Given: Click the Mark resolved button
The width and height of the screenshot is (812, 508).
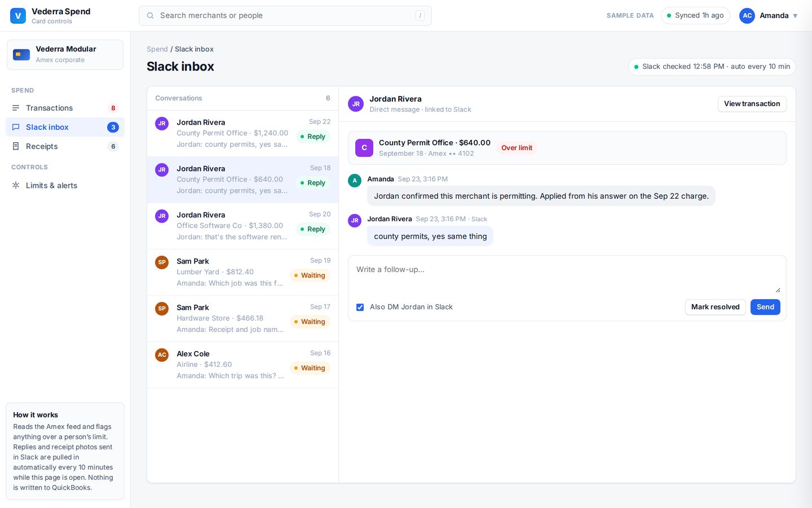Looking at the screenshot, I should point(715,307).
